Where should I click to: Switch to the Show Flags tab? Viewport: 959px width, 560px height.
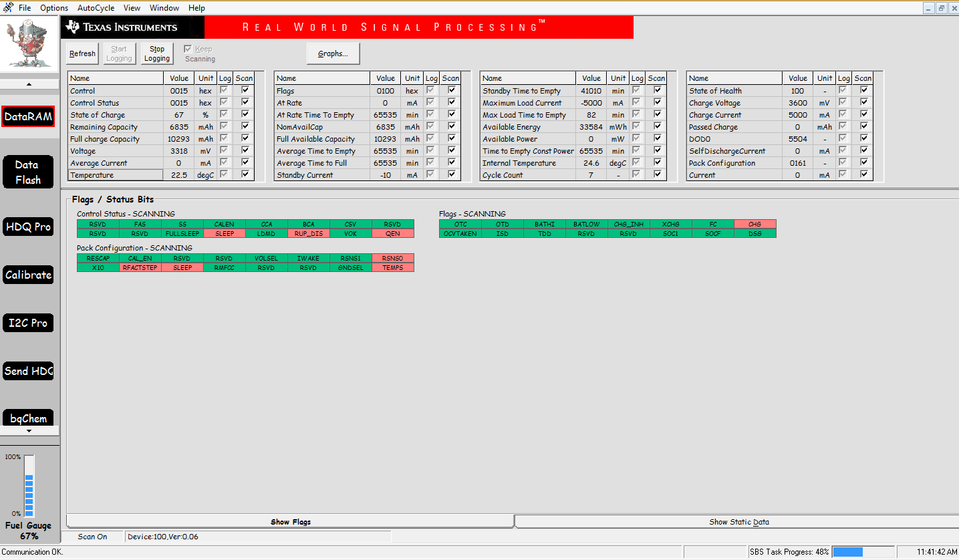[290, 522]
